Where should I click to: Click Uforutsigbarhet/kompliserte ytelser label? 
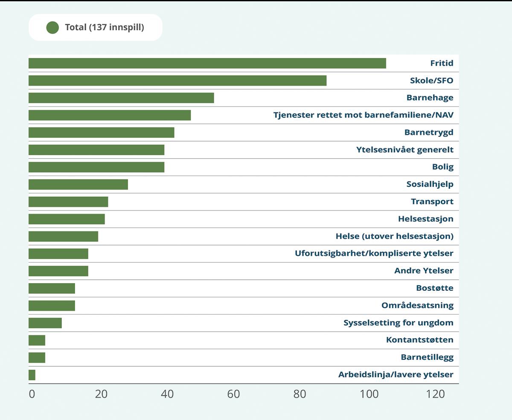[x=374, y=254]
